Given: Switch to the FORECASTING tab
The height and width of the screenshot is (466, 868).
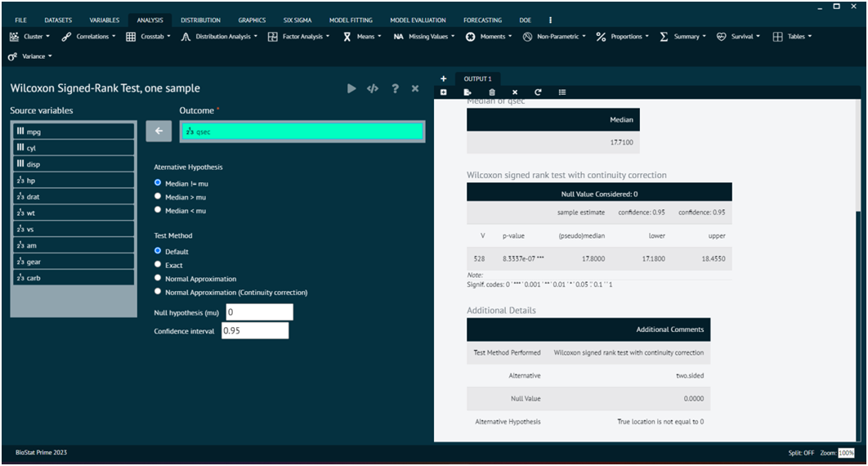Looking at the screenshot, I should coord(483,20).
